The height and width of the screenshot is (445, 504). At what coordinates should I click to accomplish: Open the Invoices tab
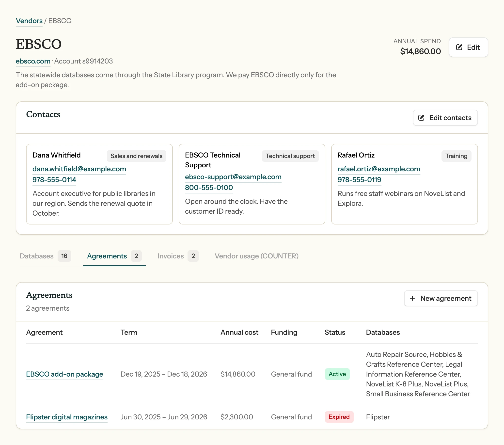click(x=178, y=256)
